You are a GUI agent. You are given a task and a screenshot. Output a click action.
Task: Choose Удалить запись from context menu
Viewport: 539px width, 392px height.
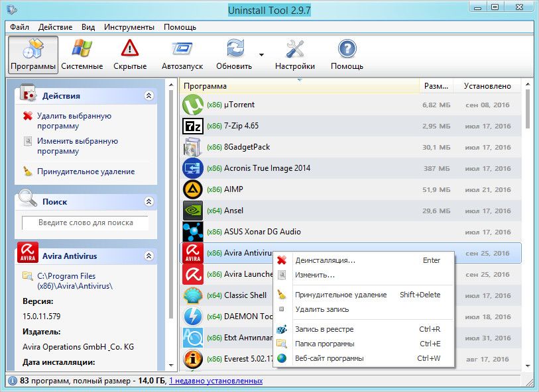click(364, 309)
